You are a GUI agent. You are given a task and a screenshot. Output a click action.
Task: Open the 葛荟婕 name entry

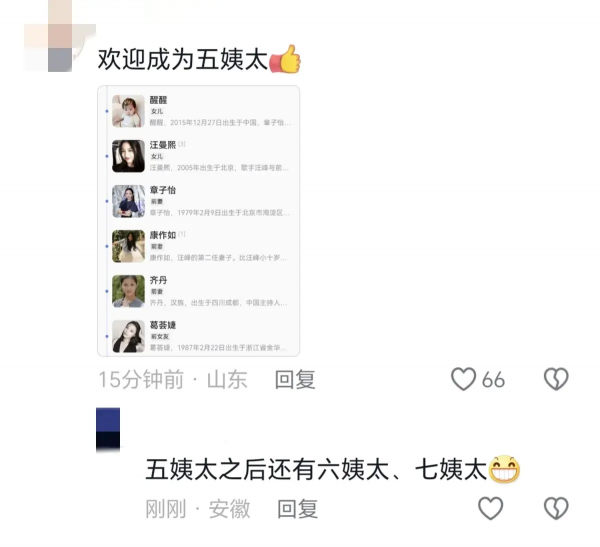point(163,325)
